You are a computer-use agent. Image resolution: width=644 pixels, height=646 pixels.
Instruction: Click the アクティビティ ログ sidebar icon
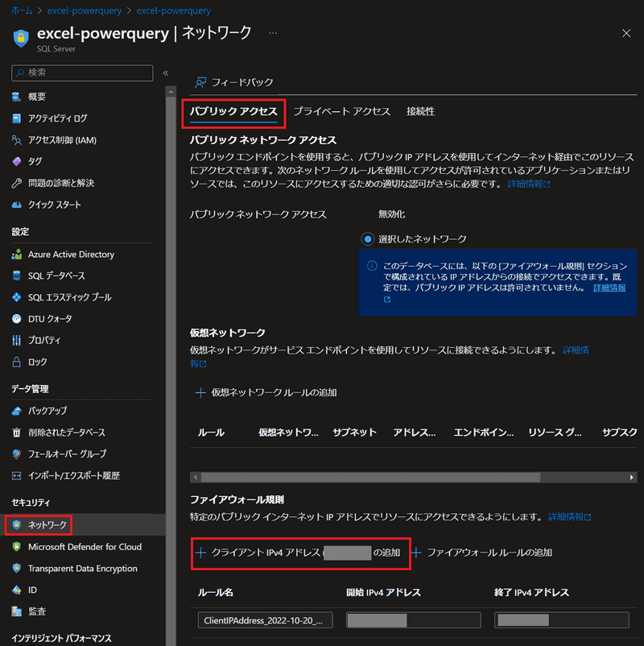click(x=18, y=118)
